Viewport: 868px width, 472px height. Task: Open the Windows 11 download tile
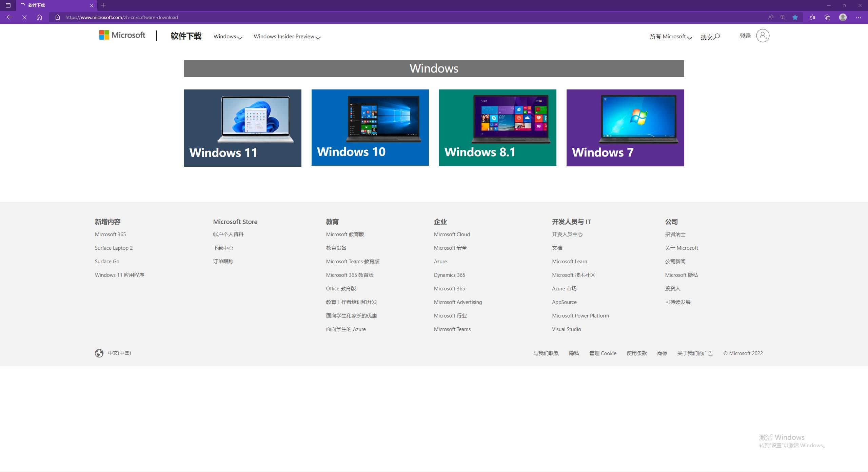[242, 128]
